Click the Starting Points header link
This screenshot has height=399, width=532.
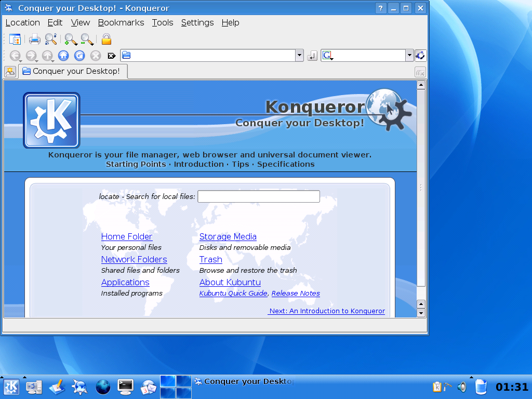coord(136,164)
